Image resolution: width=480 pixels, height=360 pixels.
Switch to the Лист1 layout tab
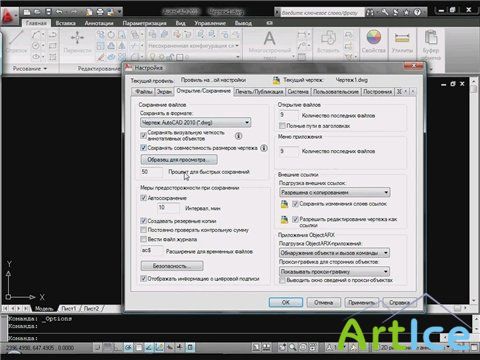[69, 309]
